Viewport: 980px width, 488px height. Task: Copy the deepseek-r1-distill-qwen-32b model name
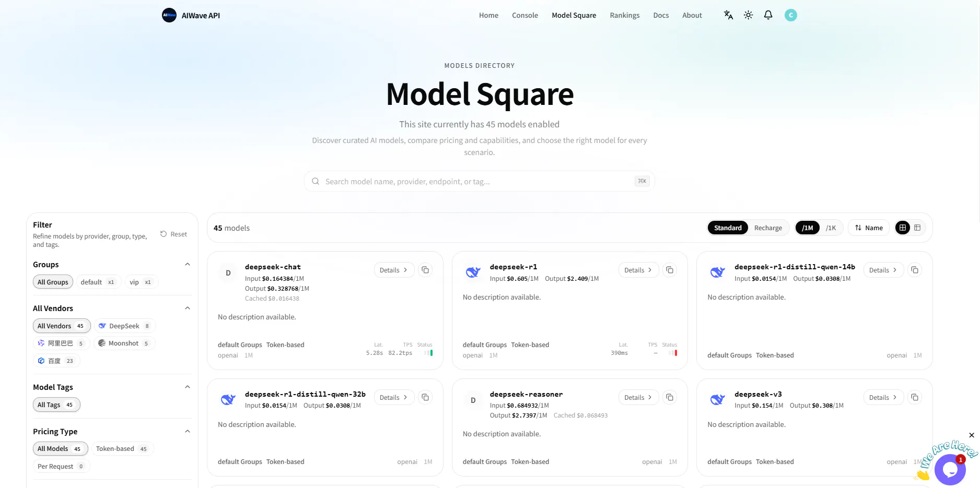pyautogui.click(x=425, y=397)
